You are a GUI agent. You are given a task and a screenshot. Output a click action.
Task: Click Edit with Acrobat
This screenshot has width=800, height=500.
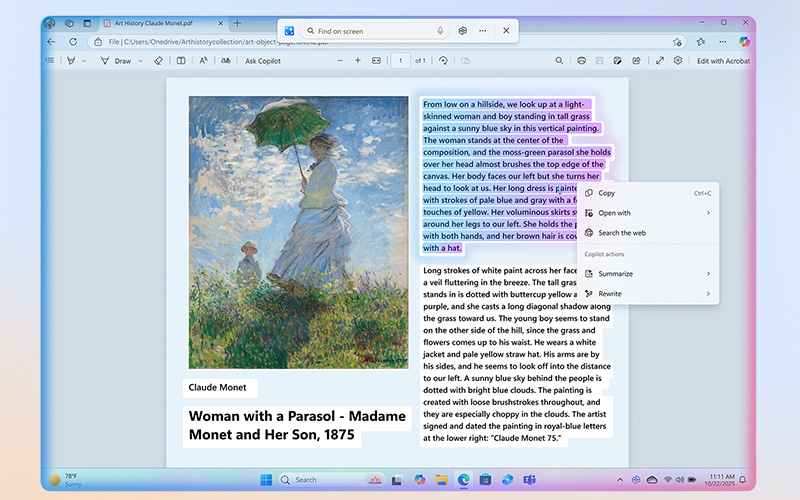723,61
